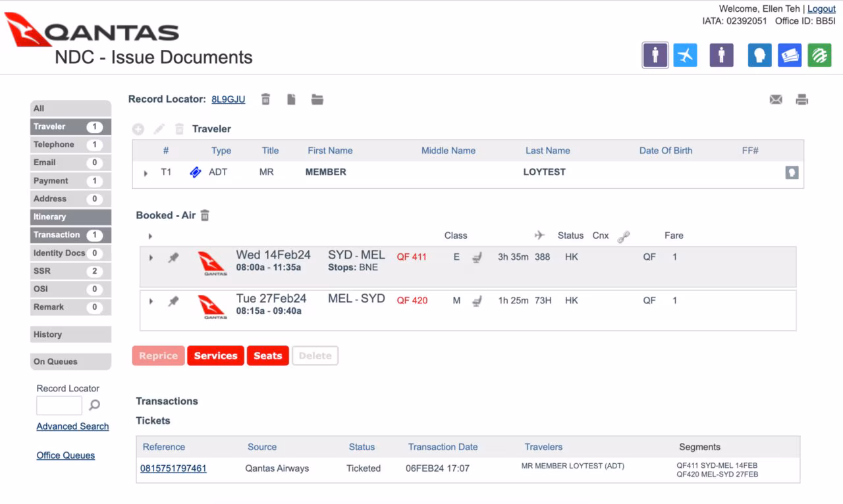
Task: Click seat icon for flight QF 411
Action: click(x=477, y=258)
